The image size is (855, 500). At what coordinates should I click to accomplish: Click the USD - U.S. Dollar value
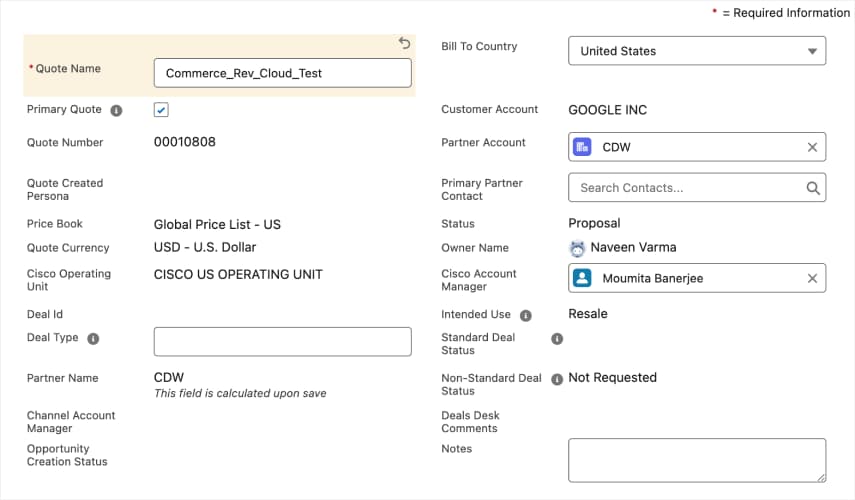pos(204,247)
